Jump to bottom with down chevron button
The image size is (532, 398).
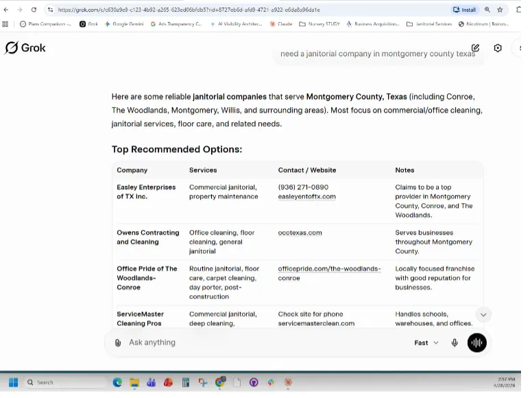coord(483,315)
